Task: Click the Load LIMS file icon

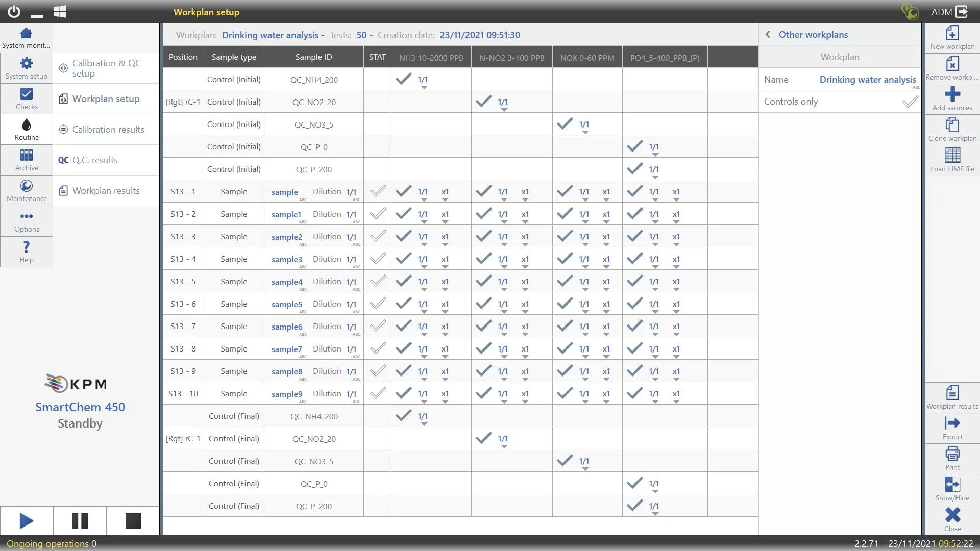Action: [x=952, y=156]
